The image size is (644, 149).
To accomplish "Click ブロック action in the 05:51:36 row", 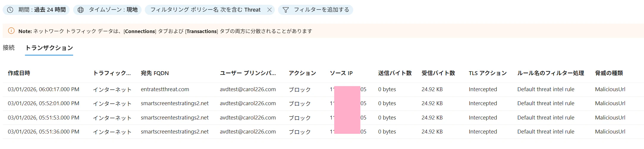I will (x=300, y=132).
